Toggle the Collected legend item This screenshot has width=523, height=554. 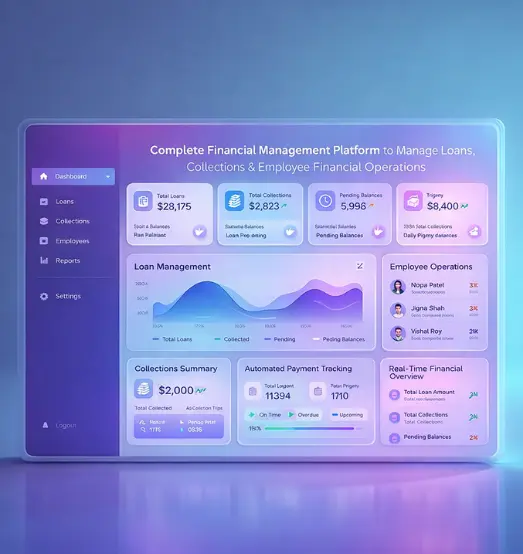[x=232, y=339]
